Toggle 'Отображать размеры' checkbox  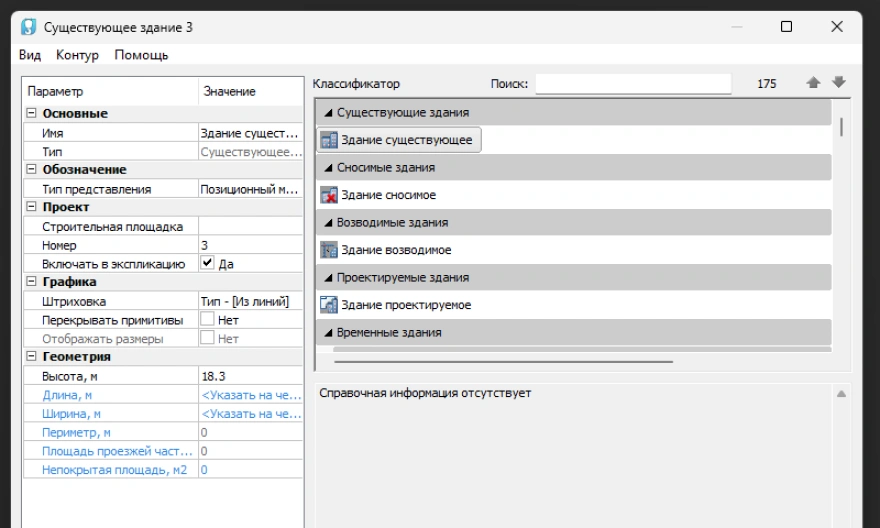(x=207, y=339)
